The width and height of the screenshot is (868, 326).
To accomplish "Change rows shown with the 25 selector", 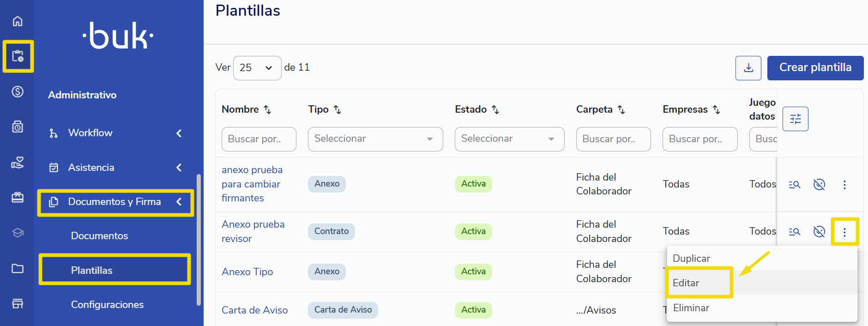I will point(257,68).
